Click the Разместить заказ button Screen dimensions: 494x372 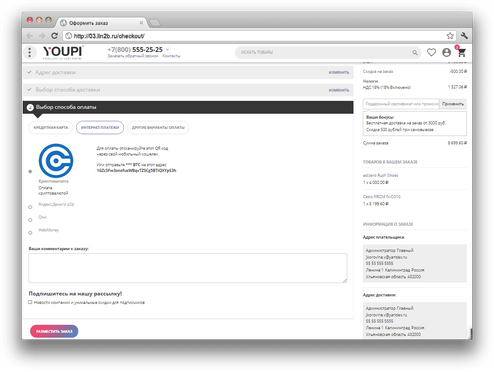pyautogui.click(x=54, y=331)
